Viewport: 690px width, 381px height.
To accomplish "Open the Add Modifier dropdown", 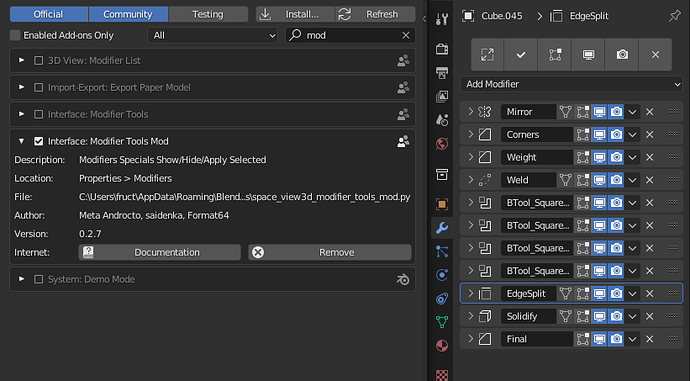I will 571,84.
